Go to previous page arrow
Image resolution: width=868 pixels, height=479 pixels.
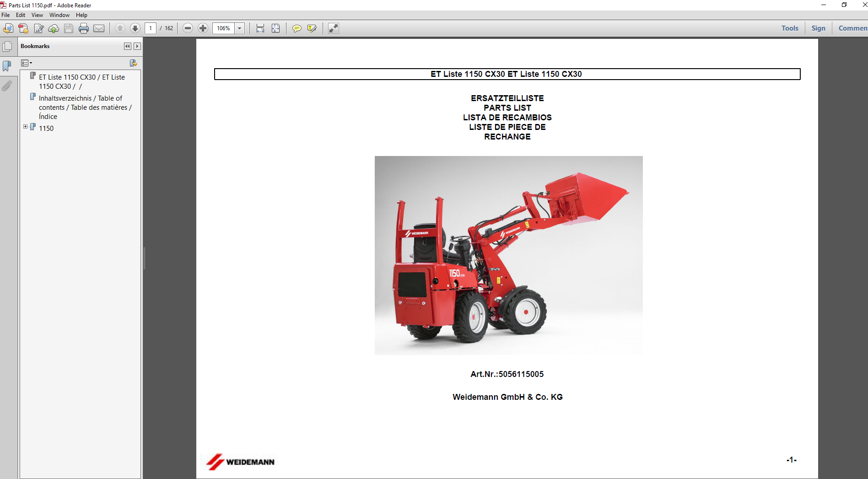tap(120, 28)
